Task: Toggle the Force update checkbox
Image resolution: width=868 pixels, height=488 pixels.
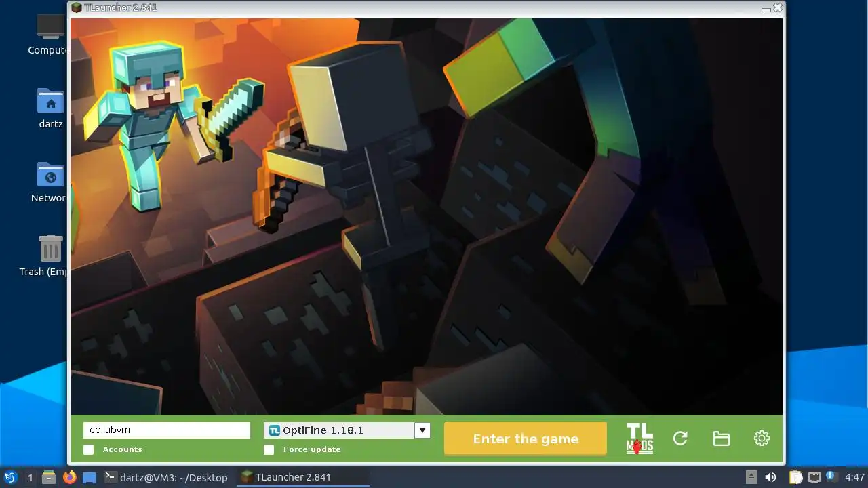Action: (x=269, y=449)
